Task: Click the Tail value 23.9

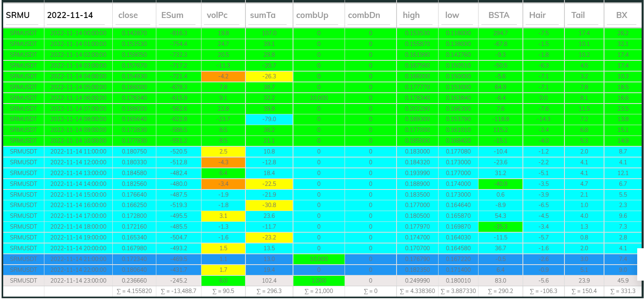Action: (x=584, y=281)
